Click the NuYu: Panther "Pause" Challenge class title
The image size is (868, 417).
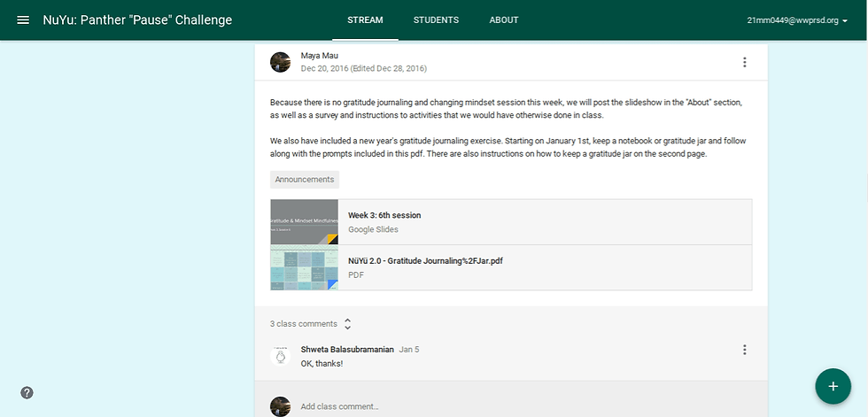(137, 20)
